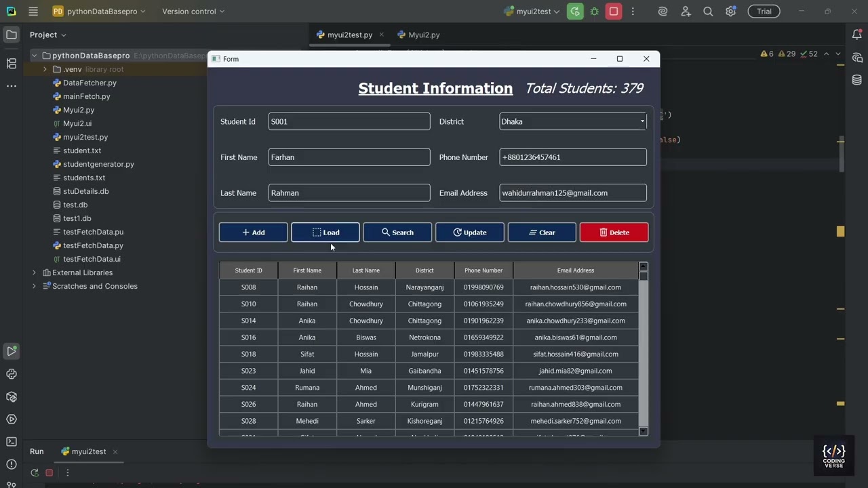Viewport: 868px width, 488px height.
Task: Open Search Everywhere magnifier icon
Action: click(x=708, y=12)
